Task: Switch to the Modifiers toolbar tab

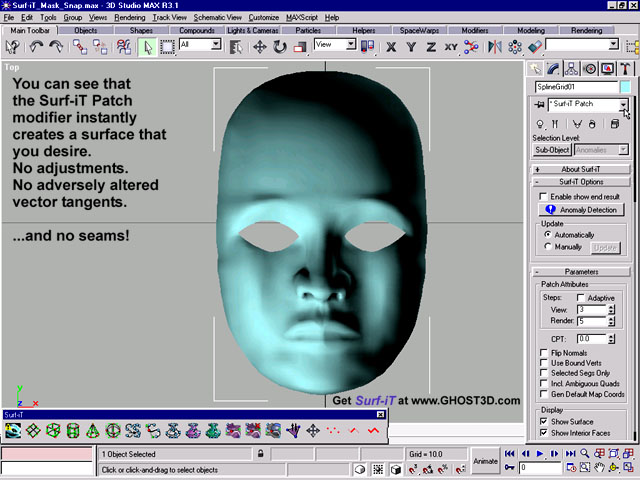Action: [475, 30]
